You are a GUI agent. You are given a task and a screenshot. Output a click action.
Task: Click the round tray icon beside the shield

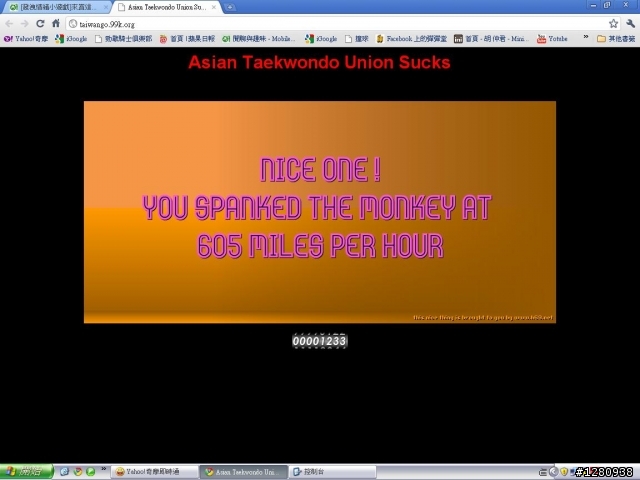553,472
